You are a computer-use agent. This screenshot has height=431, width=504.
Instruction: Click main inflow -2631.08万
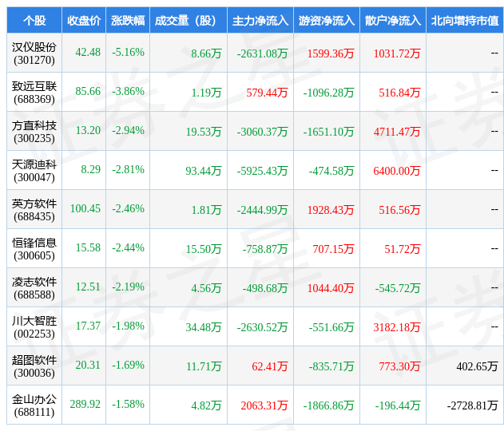262,53
